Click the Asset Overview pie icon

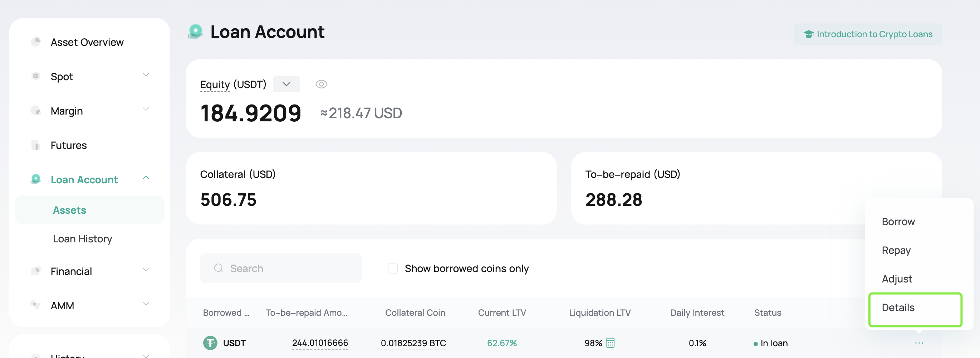point(36,42)
